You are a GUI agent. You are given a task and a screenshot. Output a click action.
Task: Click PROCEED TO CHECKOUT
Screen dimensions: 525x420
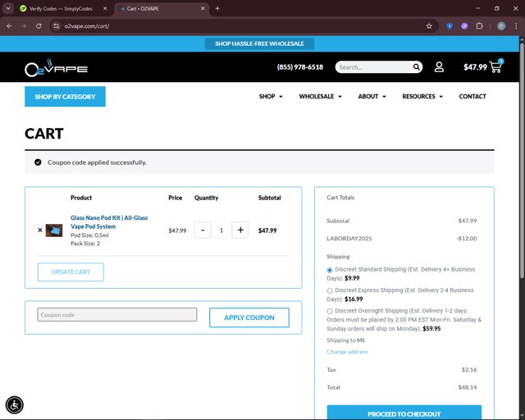[x=404, y=413]
